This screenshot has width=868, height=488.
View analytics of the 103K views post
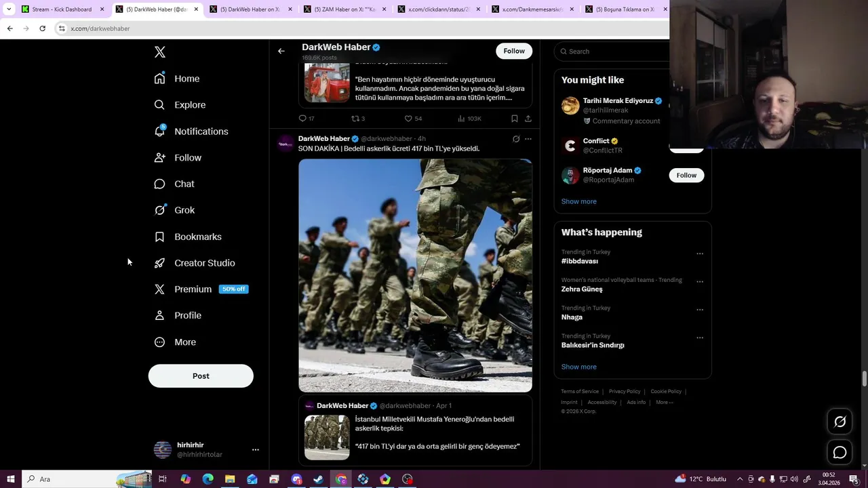pos(469,119)
